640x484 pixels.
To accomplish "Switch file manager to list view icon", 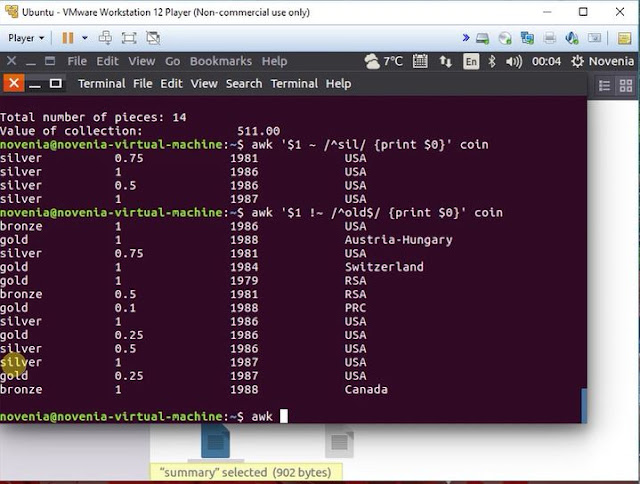I will pyautogui.click(x=604, y=86).
